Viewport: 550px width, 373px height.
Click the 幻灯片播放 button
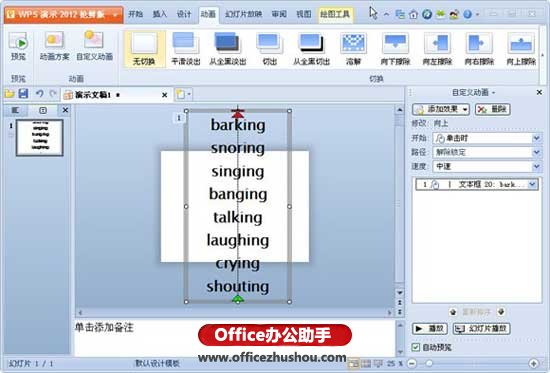coord(481,328)
